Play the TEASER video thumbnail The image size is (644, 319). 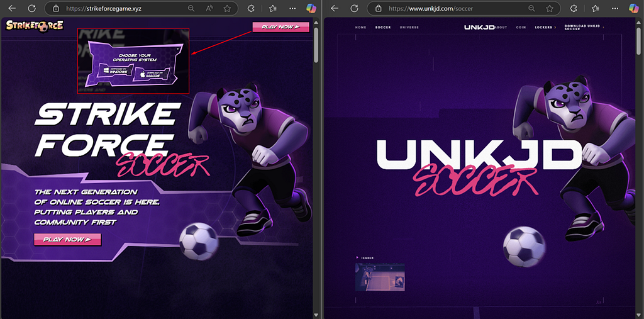point(380,277)
